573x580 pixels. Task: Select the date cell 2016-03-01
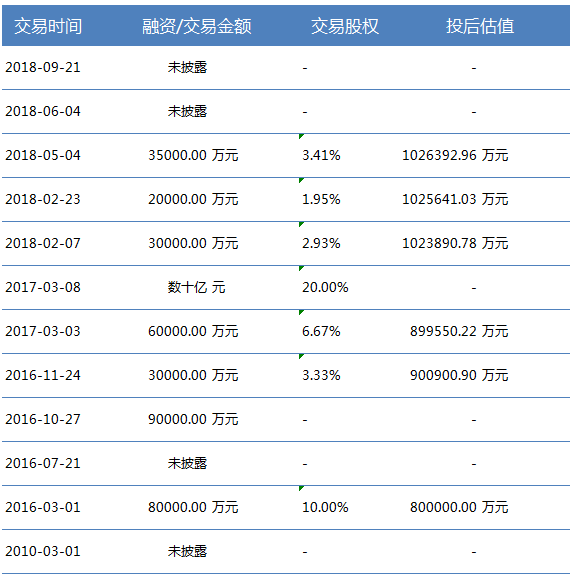43,508
